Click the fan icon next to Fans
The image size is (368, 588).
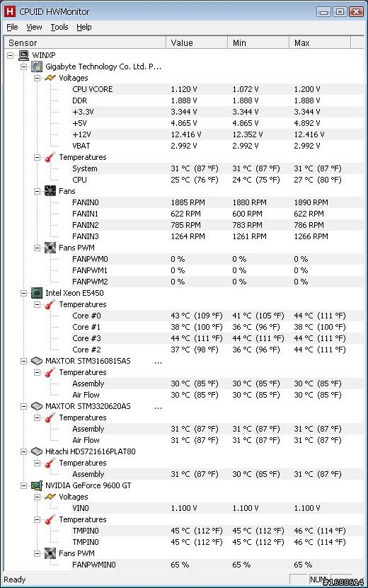click(50, 191)
